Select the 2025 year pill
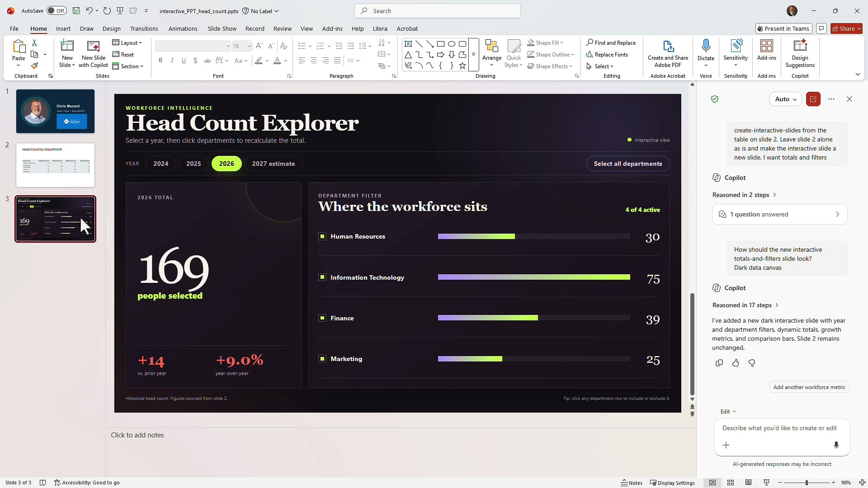The image size is (868, 488). [193, 164]
